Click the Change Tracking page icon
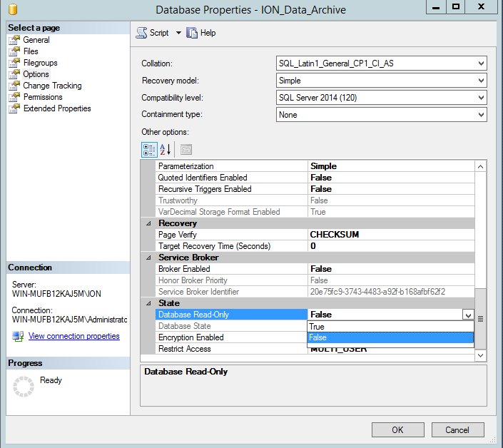This screenshot has height=448, width=503. pos(14,86)
